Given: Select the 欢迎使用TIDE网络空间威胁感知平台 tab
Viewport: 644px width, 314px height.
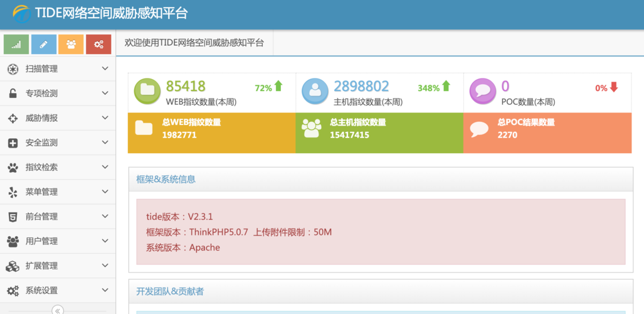Looking at the screenshot, I should click(194, 43).
